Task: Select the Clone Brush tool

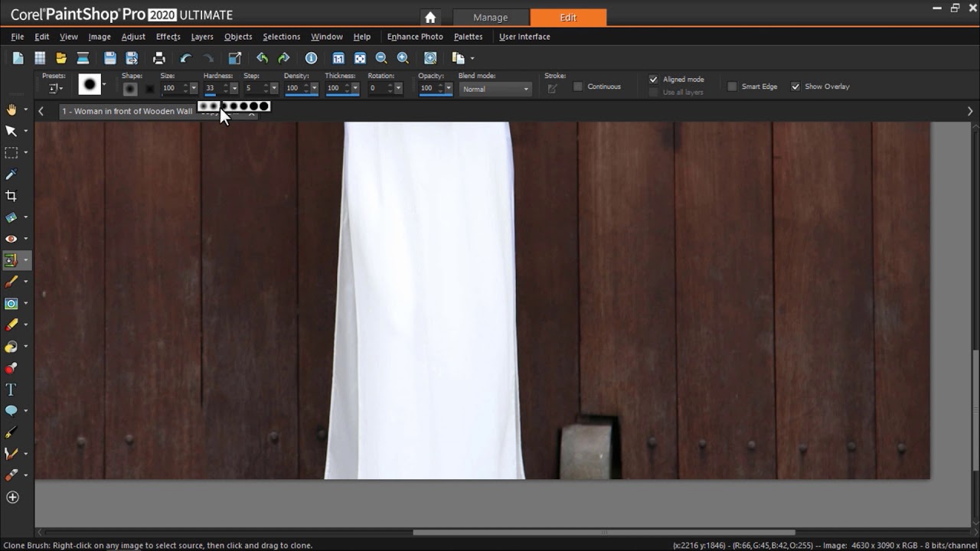Action: tap(11, 260)
